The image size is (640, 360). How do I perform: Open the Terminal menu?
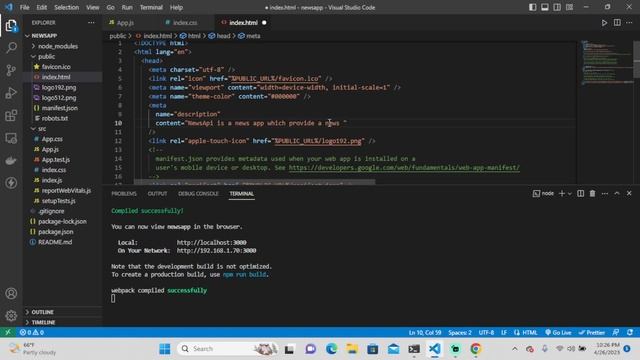(151, 7)
